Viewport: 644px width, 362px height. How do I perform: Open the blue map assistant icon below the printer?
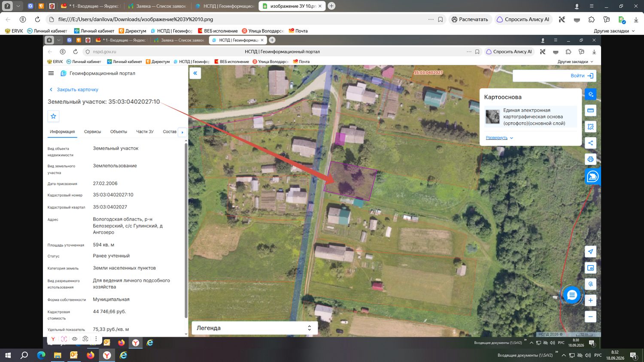592,177
